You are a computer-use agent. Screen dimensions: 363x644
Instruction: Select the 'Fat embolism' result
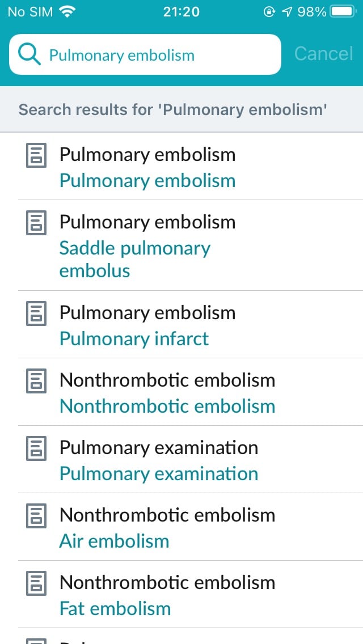[x=115, y=608]
